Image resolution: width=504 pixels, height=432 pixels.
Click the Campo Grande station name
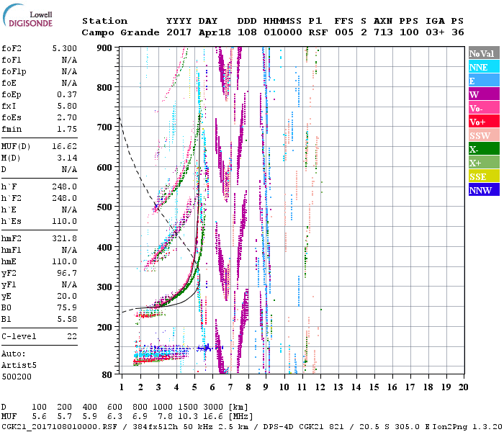pyautogui.click(x=120, y=32)
